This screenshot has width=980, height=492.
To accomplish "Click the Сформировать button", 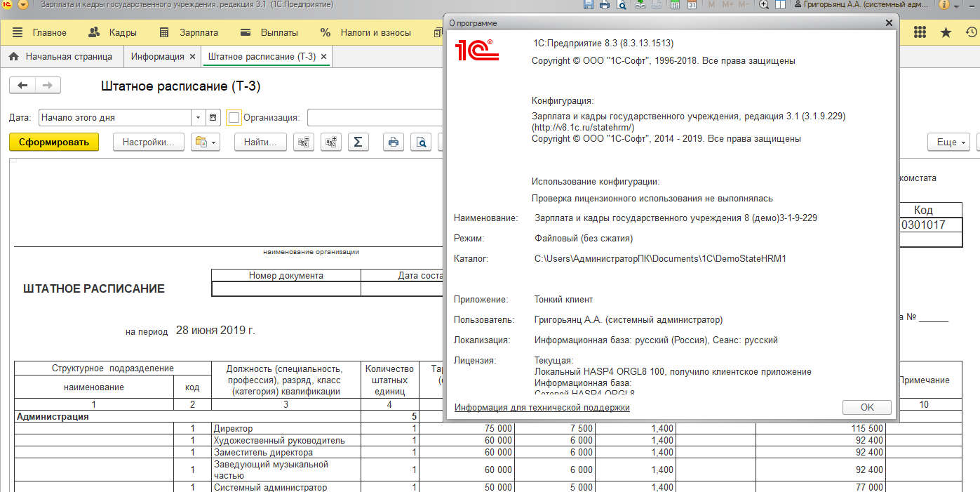I will point(54,142).
